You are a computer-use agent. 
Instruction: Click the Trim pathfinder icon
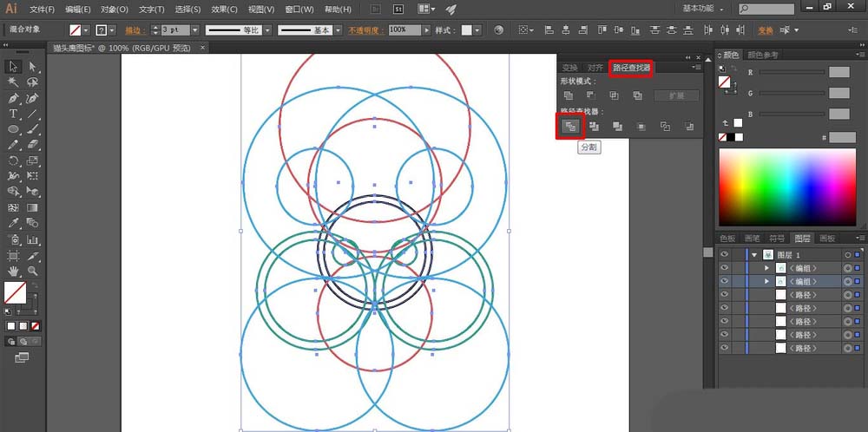[594, 127]
